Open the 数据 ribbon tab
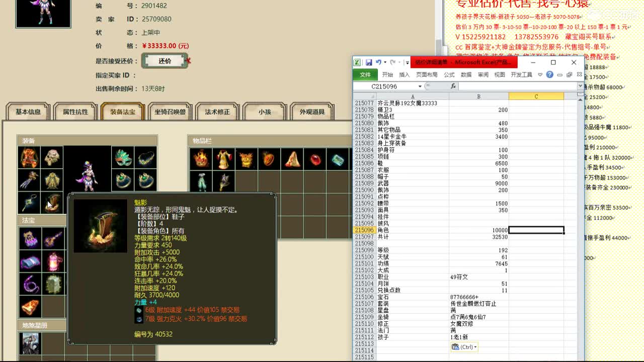Viewport: 644px width, 362px height. (466, 74)
